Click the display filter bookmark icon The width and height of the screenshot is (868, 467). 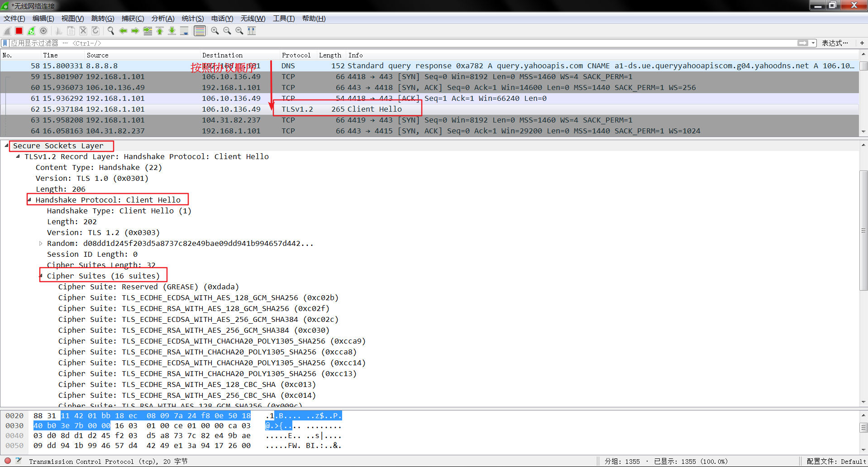click(x=5, y=43)
